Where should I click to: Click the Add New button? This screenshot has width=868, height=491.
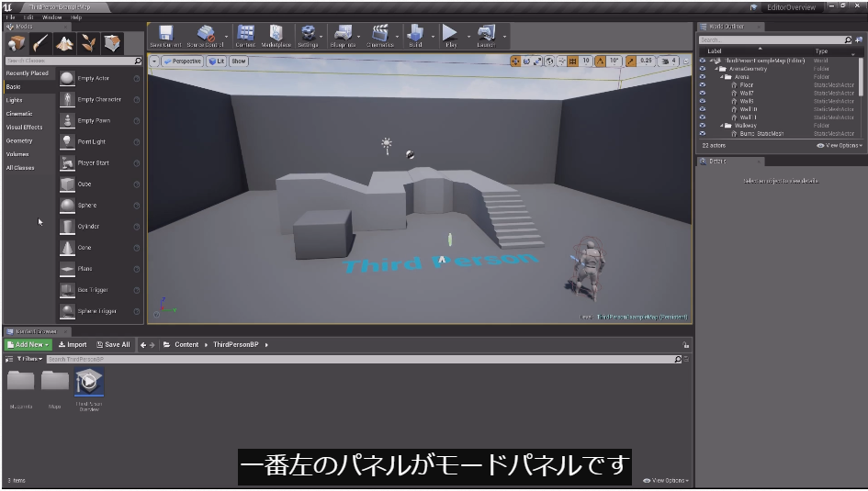pyautogui.click(x=28, y=344)
